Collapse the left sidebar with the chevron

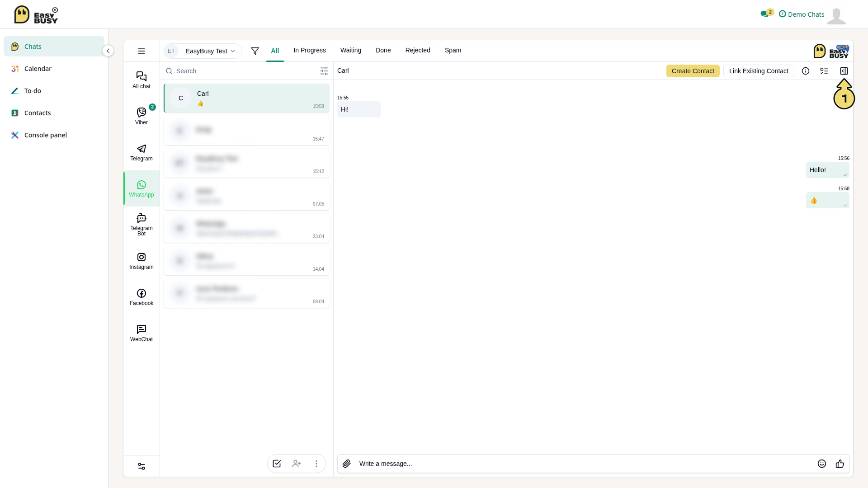[108, 51]
